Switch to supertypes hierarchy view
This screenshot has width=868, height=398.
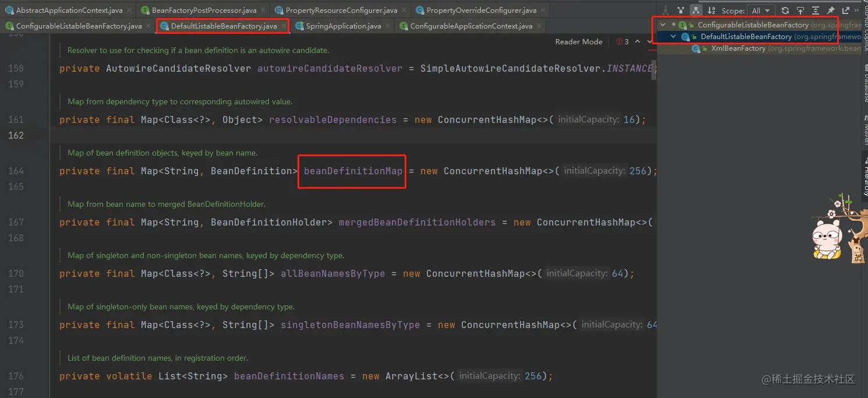coord(681,10)
